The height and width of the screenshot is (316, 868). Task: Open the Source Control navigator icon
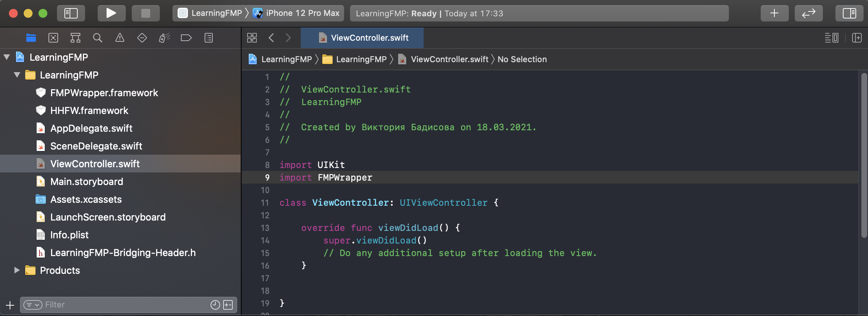click(53, 38)
